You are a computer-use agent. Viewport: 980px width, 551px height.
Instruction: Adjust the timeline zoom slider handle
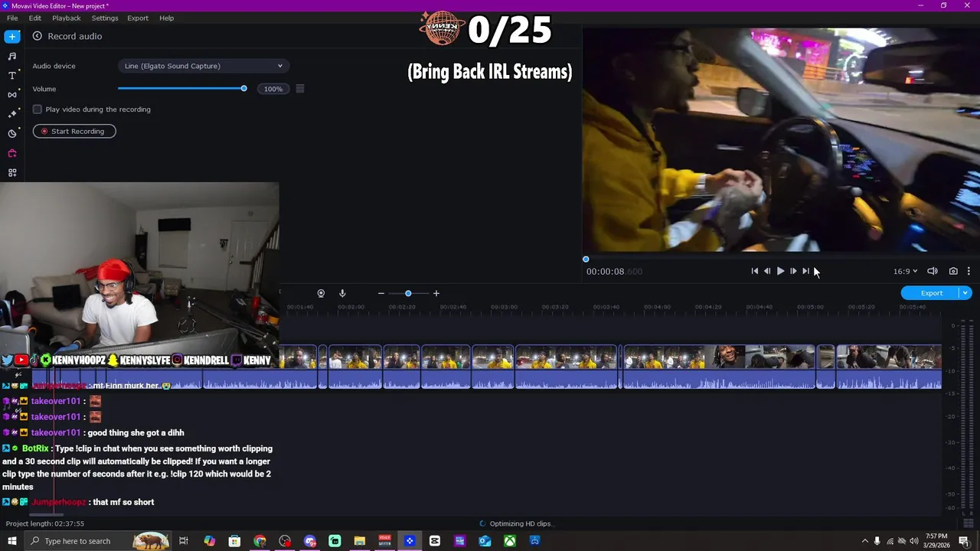[x=408, y=293]
